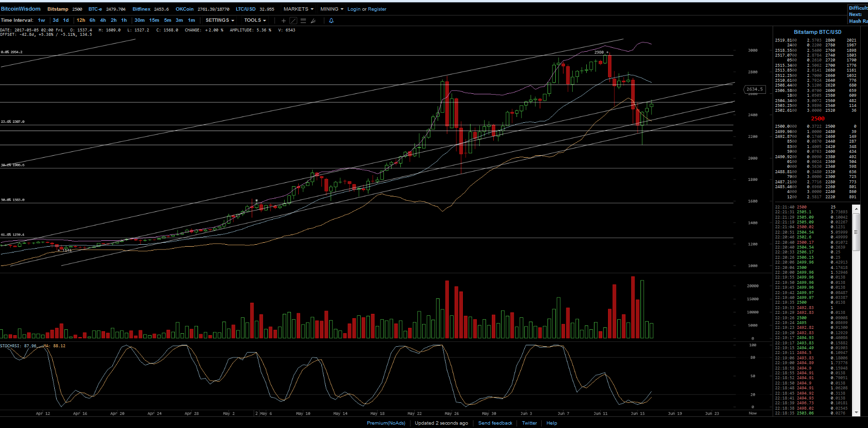
Task: Switch chart to 15m interval
Action: 154,20
